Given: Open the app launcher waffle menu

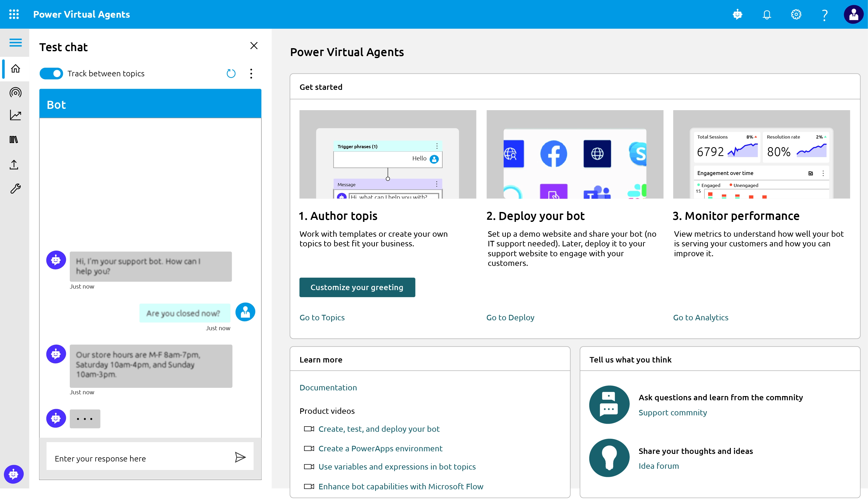Looking at the screenshot, I should (14, 14).
